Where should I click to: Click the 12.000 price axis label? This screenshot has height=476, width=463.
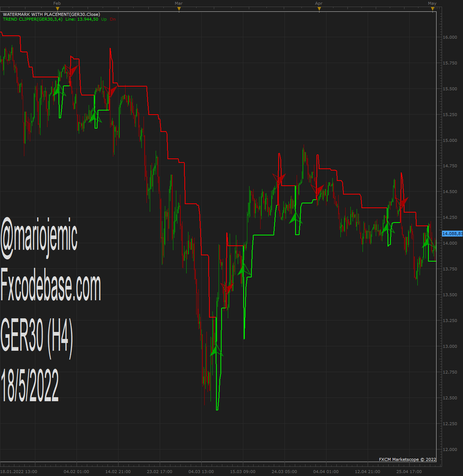pyautogui.click(x=450, y=449)
